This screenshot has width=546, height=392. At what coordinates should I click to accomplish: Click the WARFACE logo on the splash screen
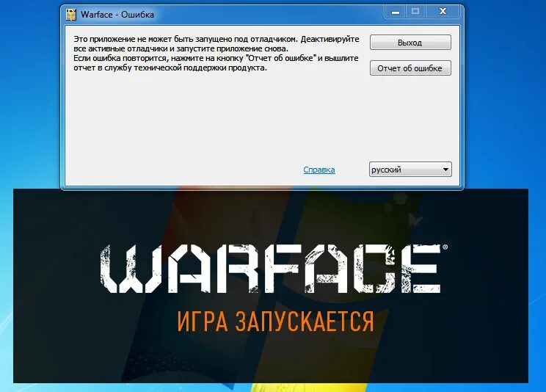tap(271, 269)
